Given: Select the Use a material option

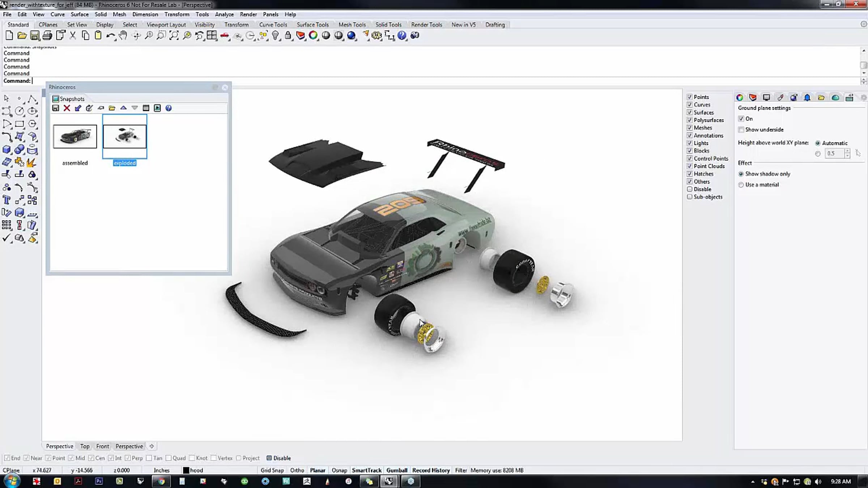Looking at the screenshot, I should pos(741,185).
